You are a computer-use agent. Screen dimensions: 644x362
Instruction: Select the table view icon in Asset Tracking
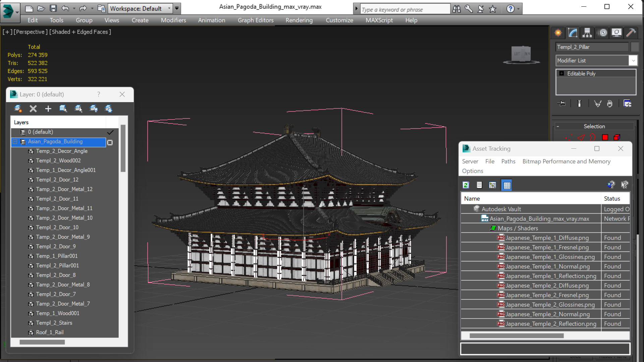click(507, 185)
